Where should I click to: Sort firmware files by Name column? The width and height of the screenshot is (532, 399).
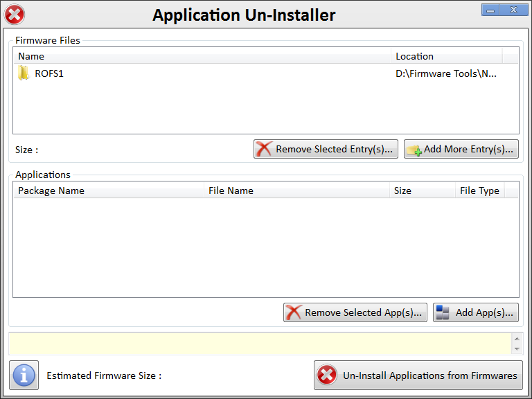201,56
